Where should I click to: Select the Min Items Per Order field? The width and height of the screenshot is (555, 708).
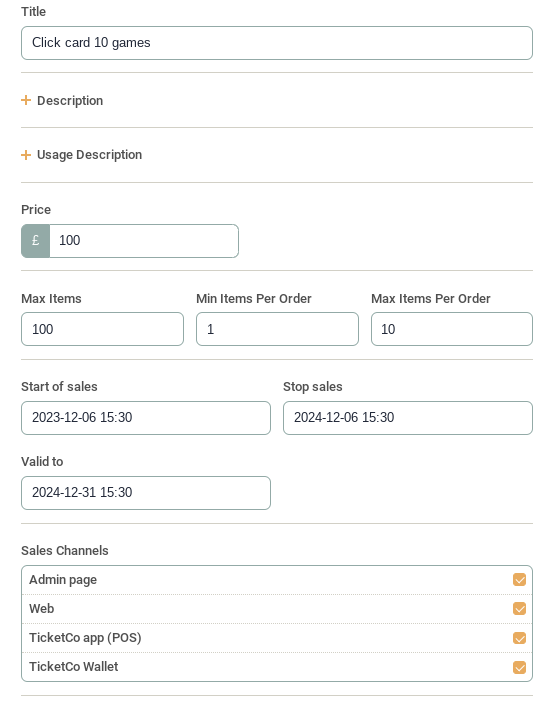(x=277, y=329)
